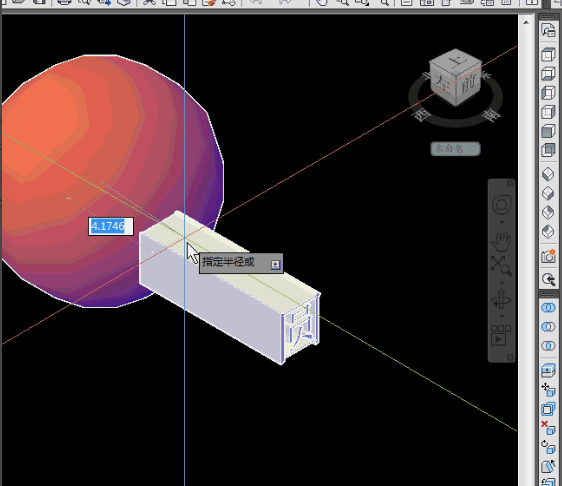The height and width of the screenshot is (486, 562).
Task: Select the Subtract solids tool
Action: (x=548, y=327)
